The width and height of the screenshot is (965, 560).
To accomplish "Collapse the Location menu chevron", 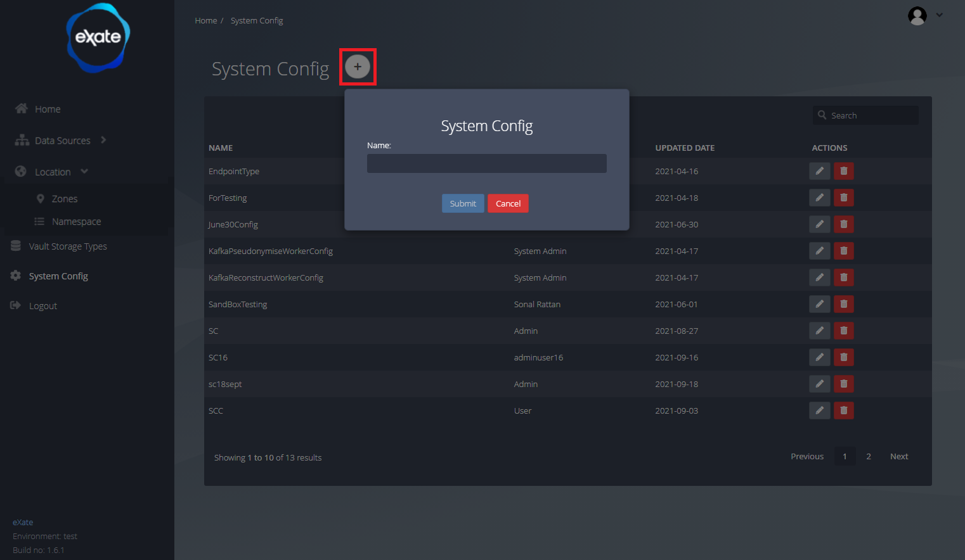I will click(84, 172).
